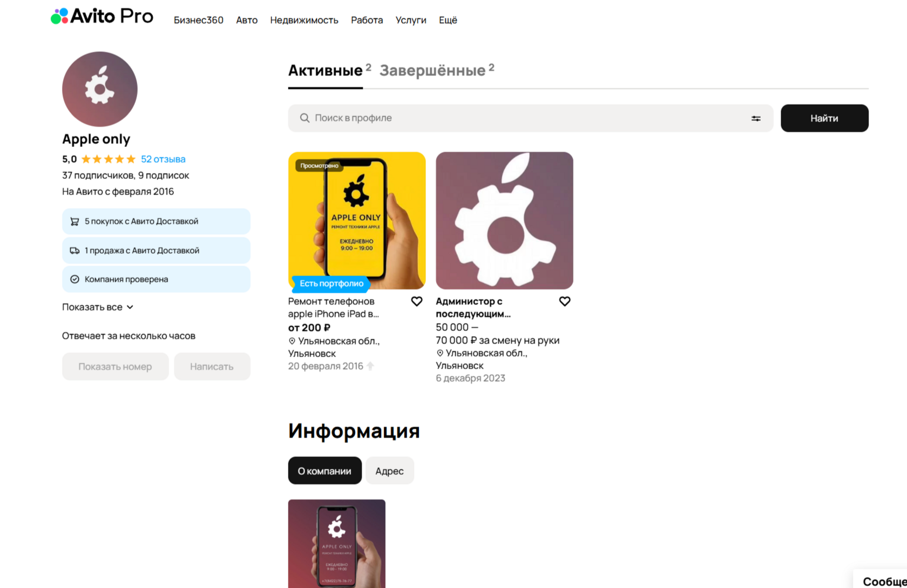This screenshot has height=588, width=907.
Task: Focus the Поиск в профиле search field
Action: (531, 118)
